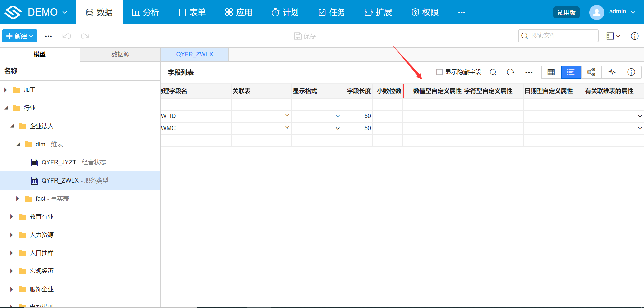Screen dimensions: 644x308
Task: Open the relationship diagram view icon
Action: [x=591, y=72]
